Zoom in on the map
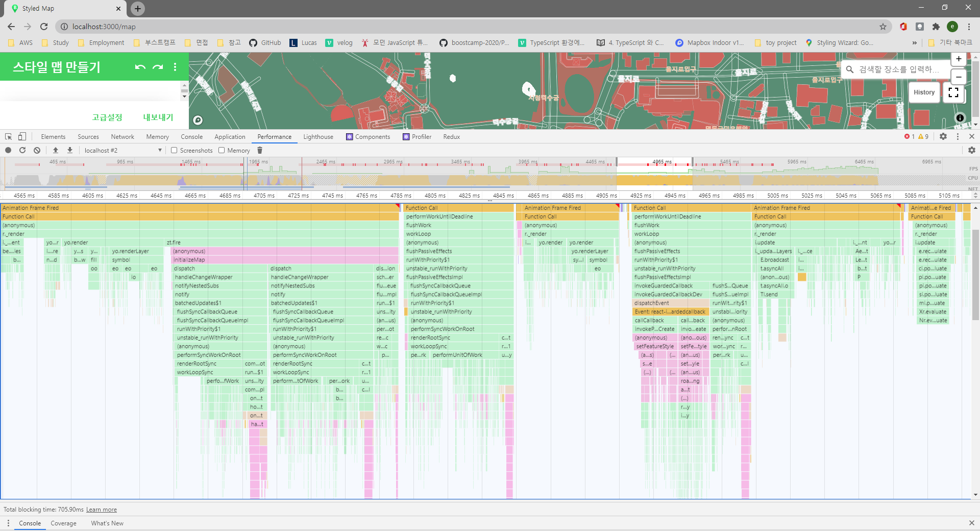980x531 pixels. pos(959,59)
